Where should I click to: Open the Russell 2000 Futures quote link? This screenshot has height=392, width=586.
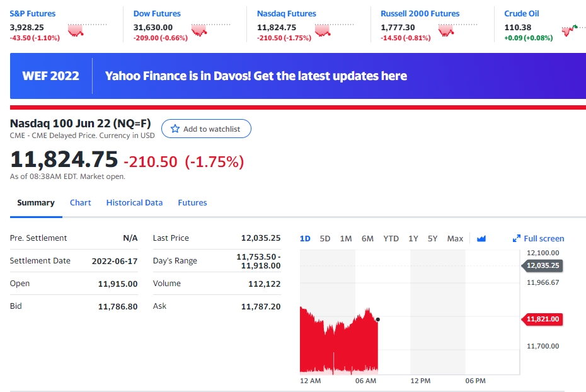tap(420, 13)
